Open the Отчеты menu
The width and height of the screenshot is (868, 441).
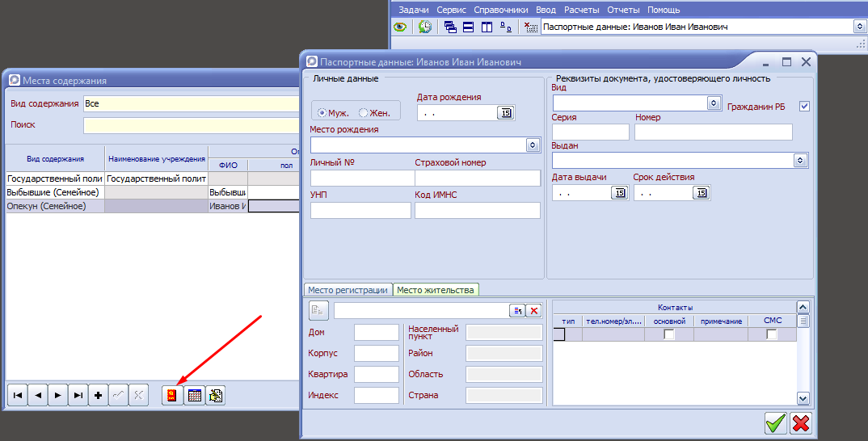click(x=622, y=10)
